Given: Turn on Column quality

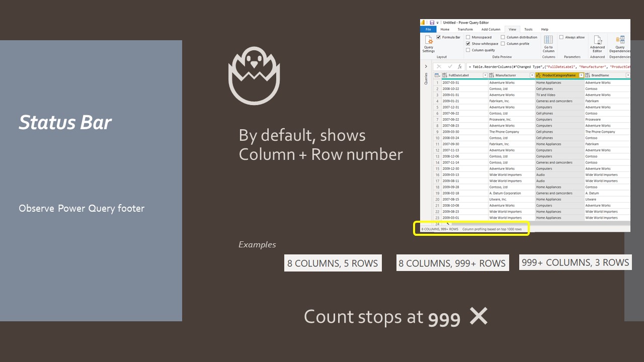Looking at the screenshot, I should pos(468,50).
